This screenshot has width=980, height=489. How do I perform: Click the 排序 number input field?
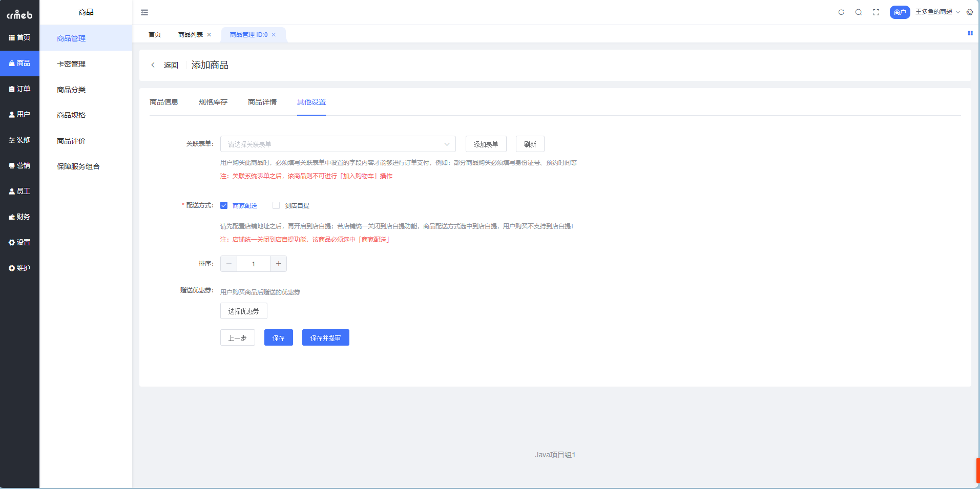(x=254, y=264)
